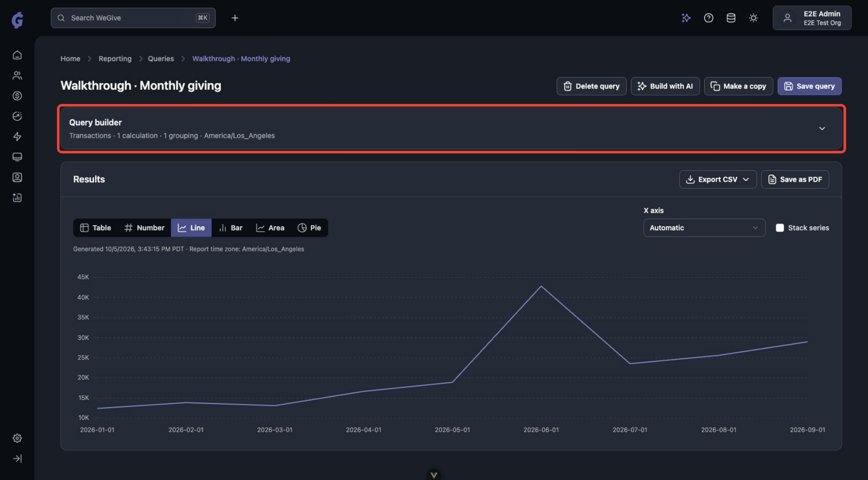
Task: Open the campaign target sidebar icon
Action: pyautogui.click(x=17, y=116)
